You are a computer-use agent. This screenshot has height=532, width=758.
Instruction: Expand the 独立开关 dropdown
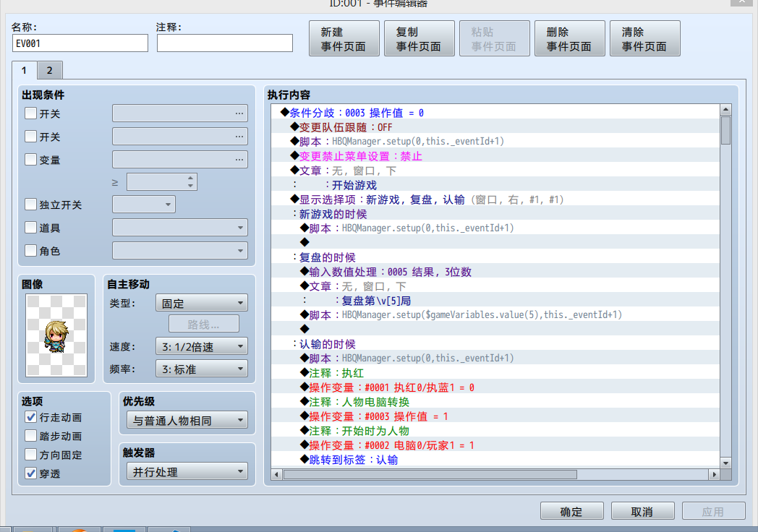[x=144, y=205]
